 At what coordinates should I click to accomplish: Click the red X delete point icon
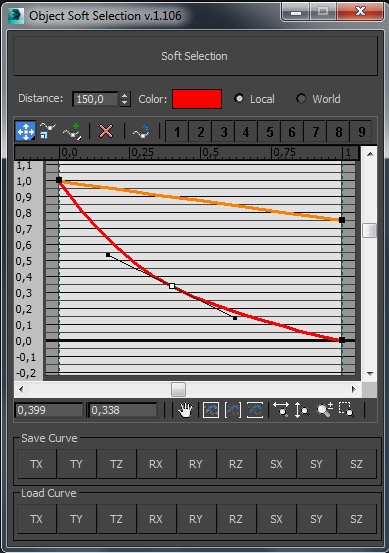click(106, 132)
